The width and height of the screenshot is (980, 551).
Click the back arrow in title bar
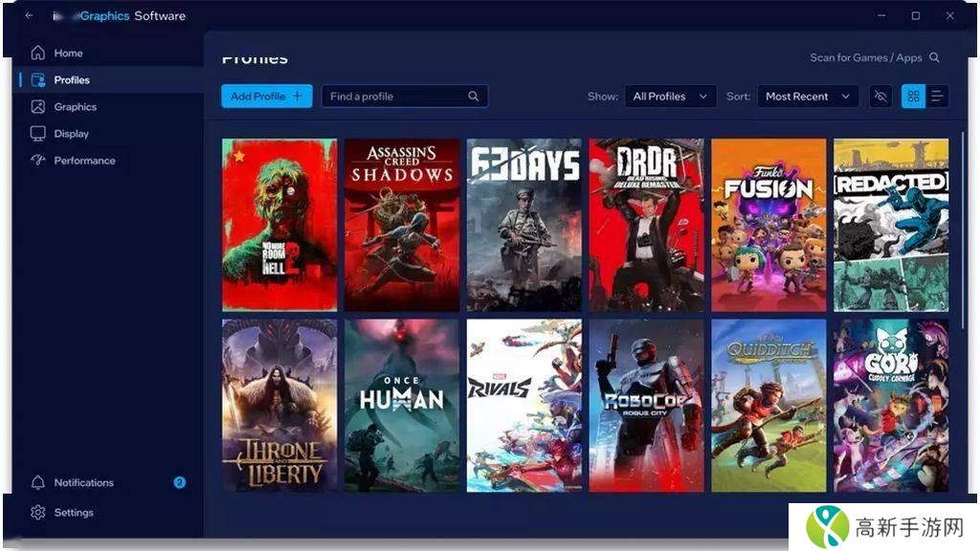[x=30, y=16]
